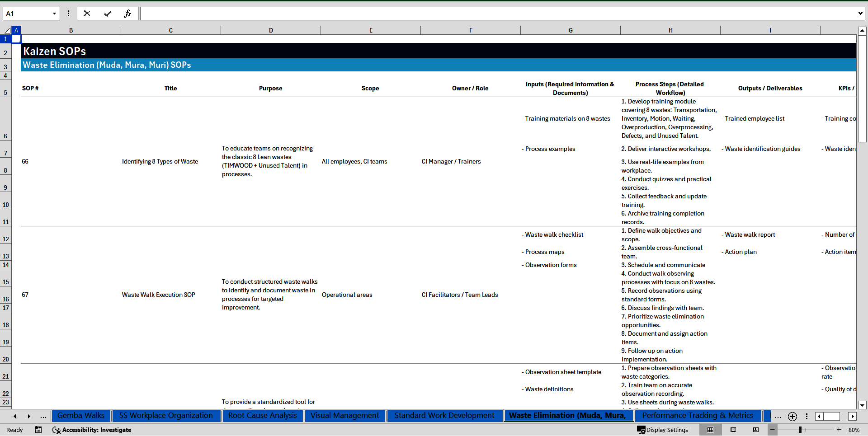Click the Select All corner triangle

[7, 30]
